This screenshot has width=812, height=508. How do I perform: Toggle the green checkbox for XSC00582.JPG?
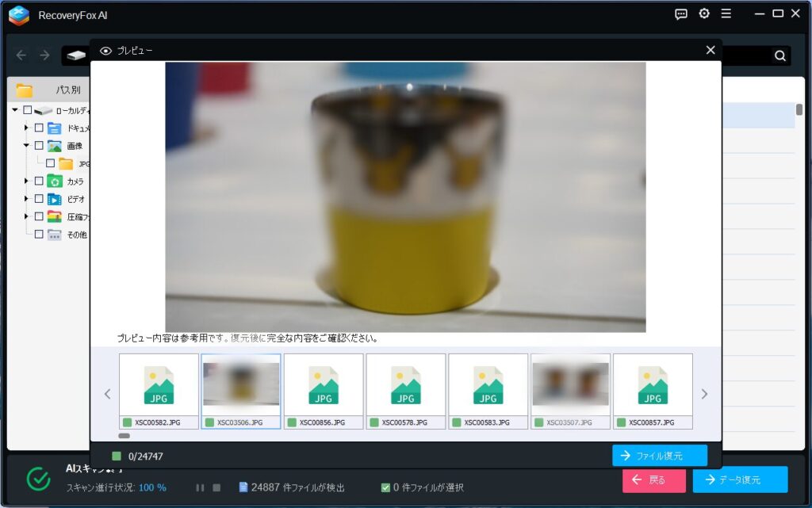pyautogui.click(x=128, y=422)
